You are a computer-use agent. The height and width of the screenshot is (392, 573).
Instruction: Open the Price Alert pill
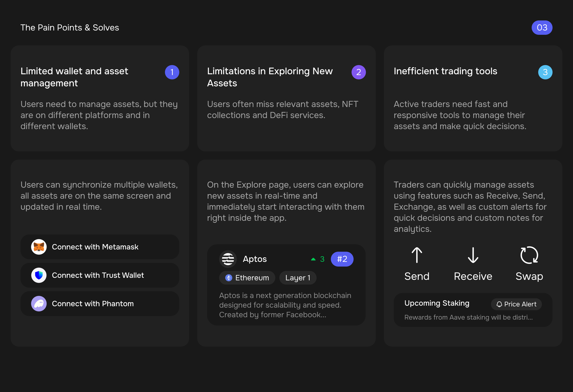(516, 304)
